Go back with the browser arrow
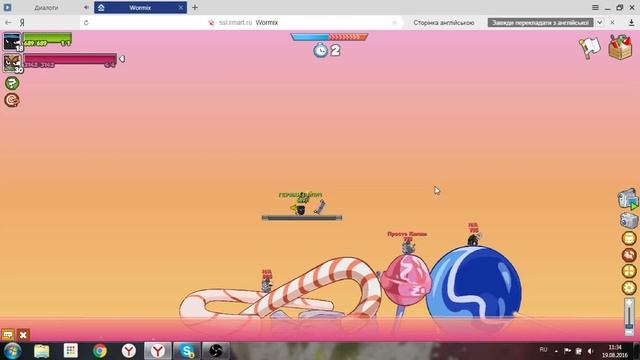Screen dimensions: 640x360 point(8,22)
